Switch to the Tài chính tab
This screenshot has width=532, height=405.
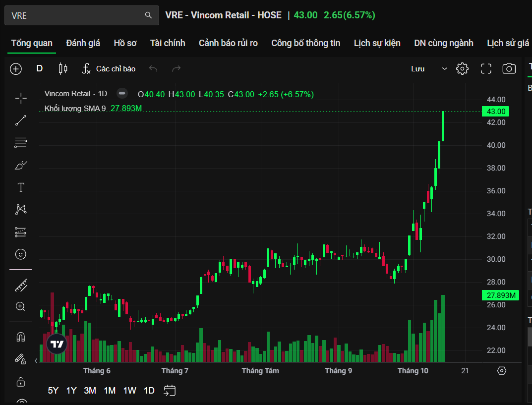coord(168,43)
